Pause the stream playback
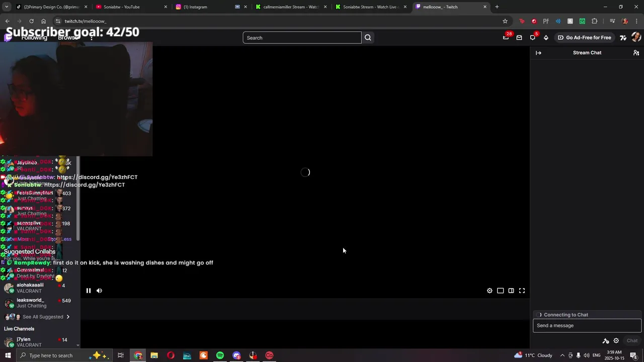Screen dimensions: 644x362 tap(88, 291)
